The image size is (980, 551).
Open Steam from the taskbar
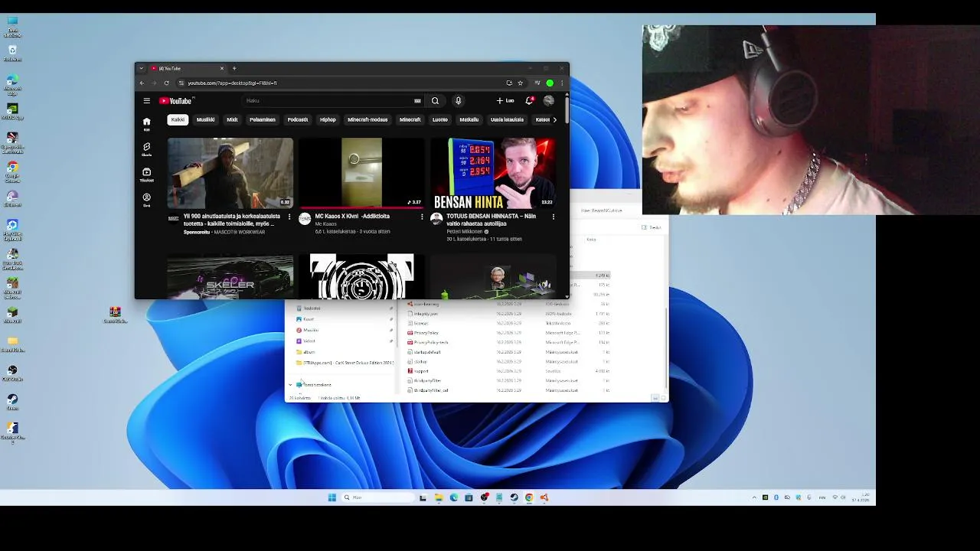point(514,497)
